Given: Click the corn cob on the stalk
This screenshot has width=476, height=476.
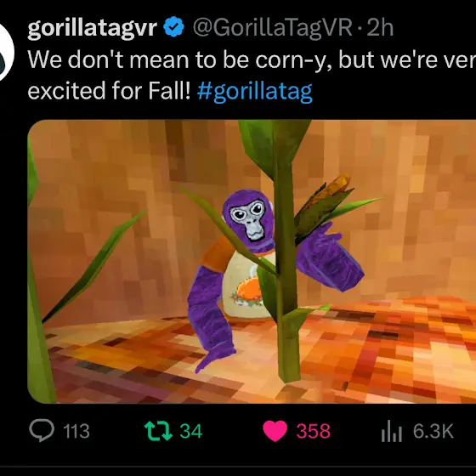Looking at the screenshot, I should (332, 189).
